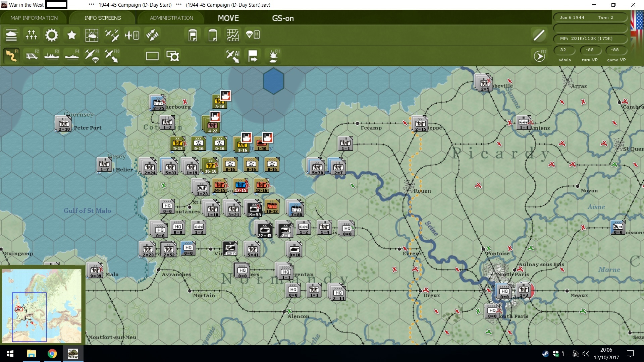Open the weather map icon
Screen dimensions: 644x362
pos(92,35)
